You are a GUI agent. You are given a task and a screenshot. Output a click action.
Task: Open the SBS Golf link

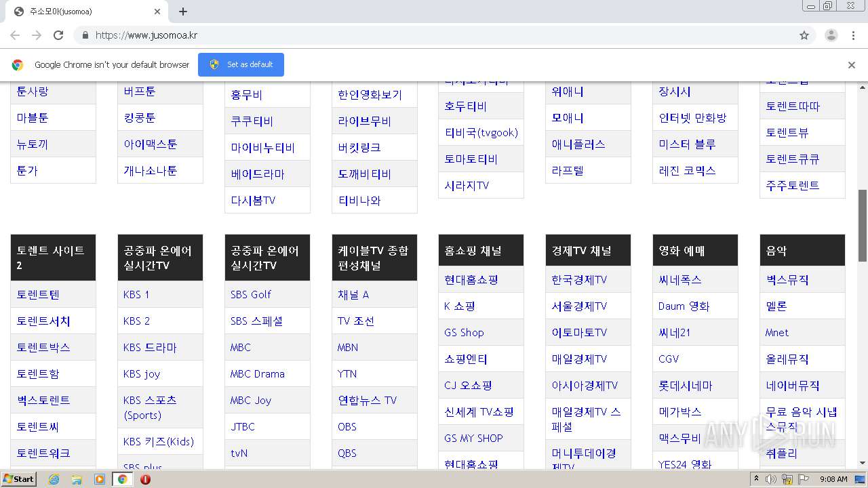251,295
